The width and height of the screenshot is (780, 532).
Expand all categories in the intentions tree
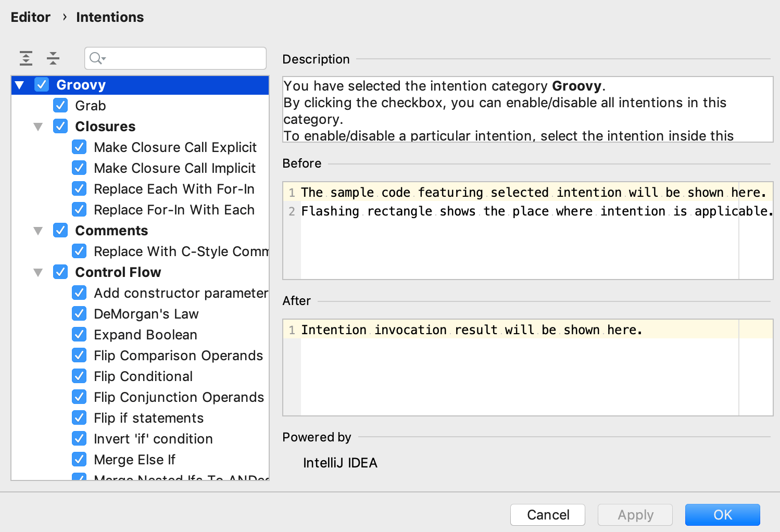click(x=26, y=58)
